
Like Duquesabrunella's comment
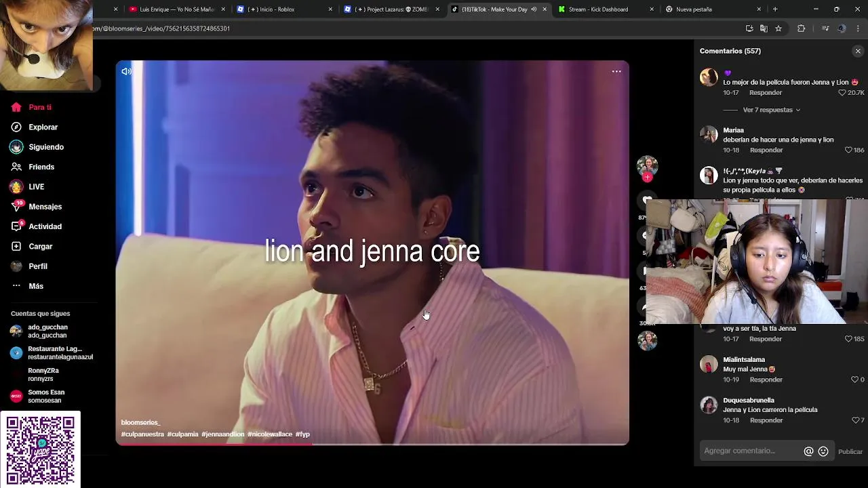pos(855,420)
